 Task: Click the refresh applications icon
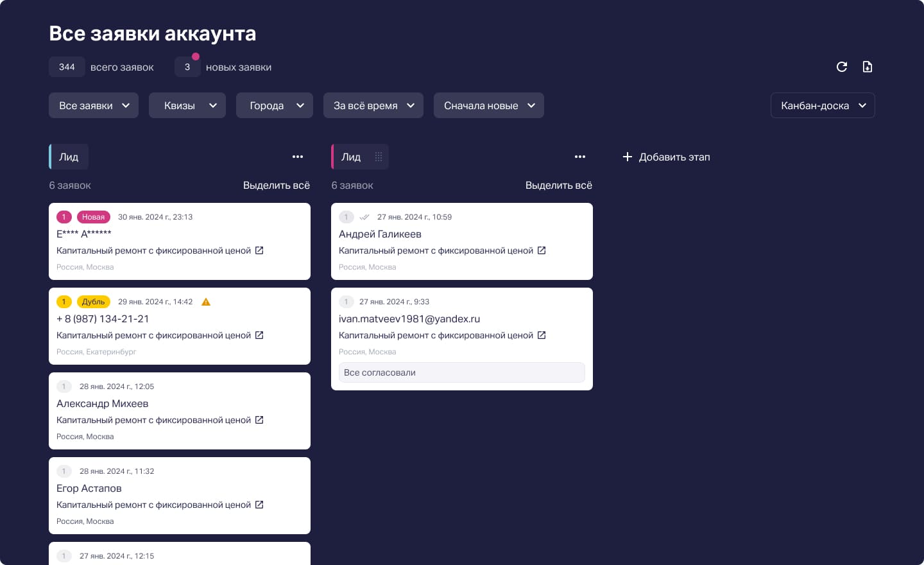pyautogui.click(x=841, y=67)
